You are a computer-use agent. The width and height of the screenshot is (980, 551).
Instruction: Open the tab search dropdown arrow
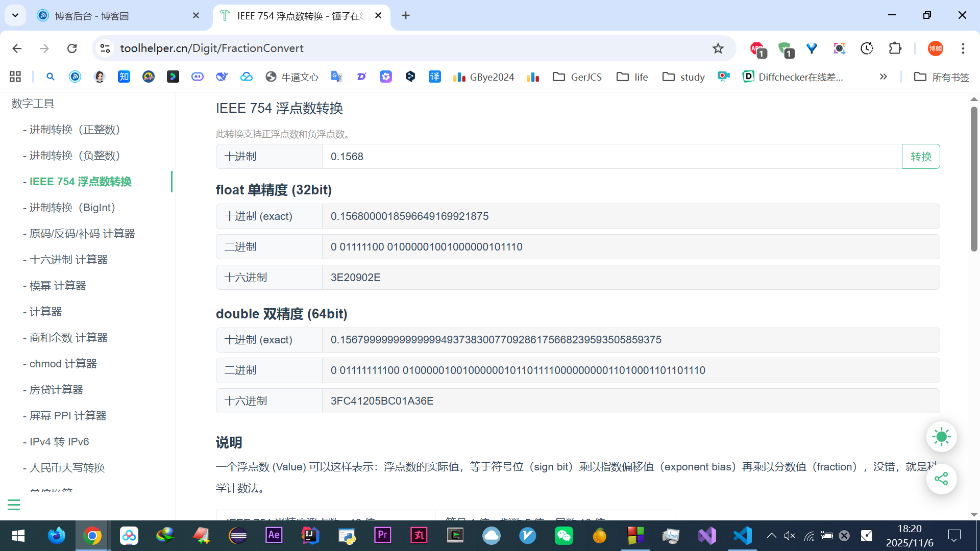(15, 15)
